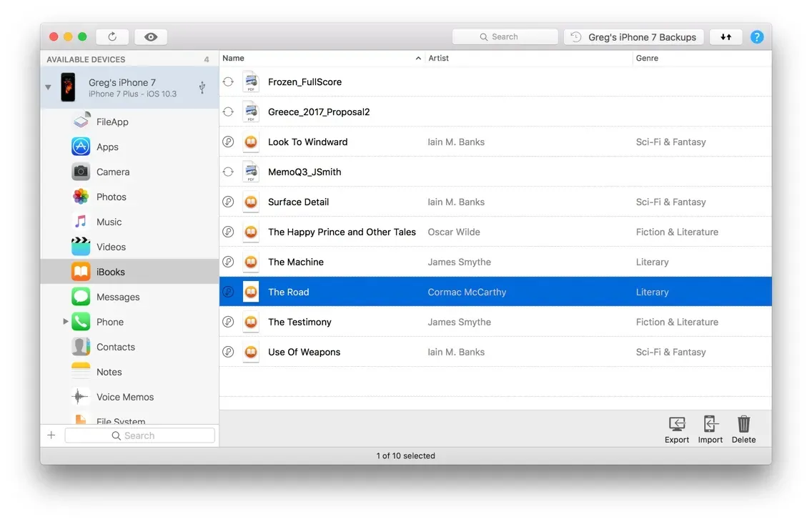Expand the Phone sidebar item
Image resolution: width=812 pixels, height=522 pixels.
(66, 322)
